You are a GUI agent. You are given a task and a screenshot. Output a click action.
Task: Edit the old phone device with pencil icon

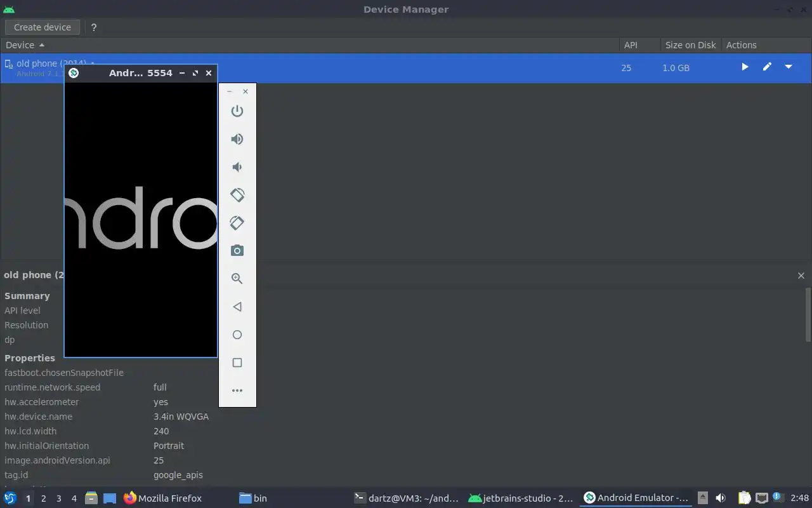click(767, 67)
